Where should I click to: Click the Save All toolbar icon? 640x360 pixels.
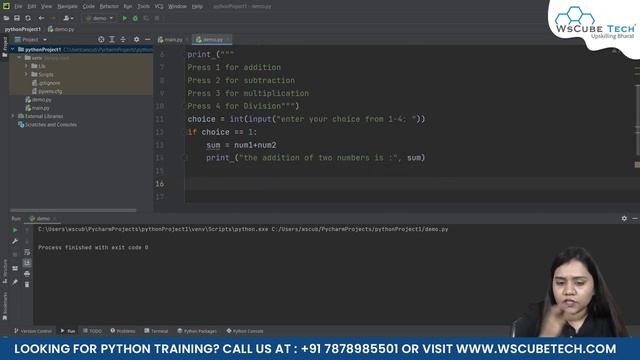(17, 18)
